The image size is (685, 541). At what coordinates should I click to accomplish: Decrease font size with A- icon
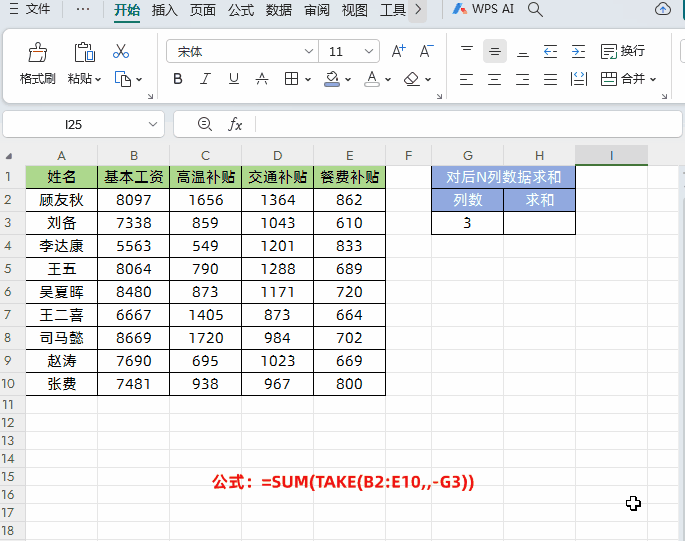(x=426, y=51)
